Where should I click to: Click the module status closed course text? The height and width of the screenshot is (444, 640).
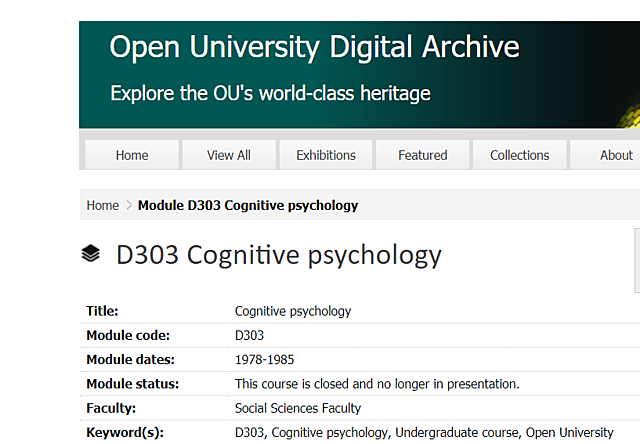click(377, 384)
